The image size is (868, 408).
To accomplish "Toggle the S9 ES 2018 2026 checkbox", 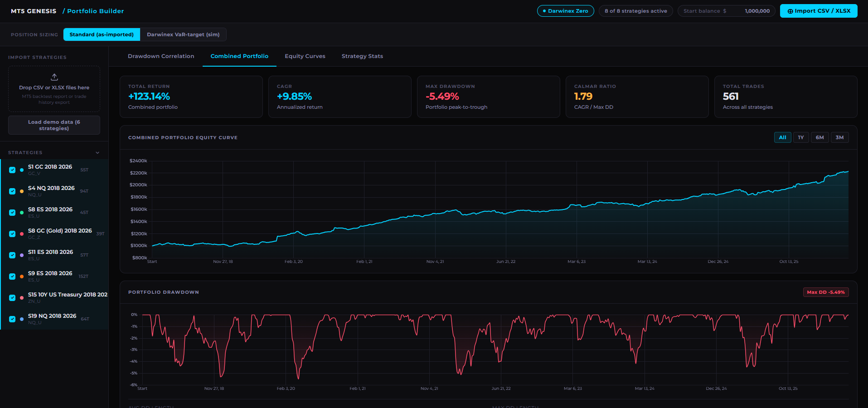I will tap(12, 277).
